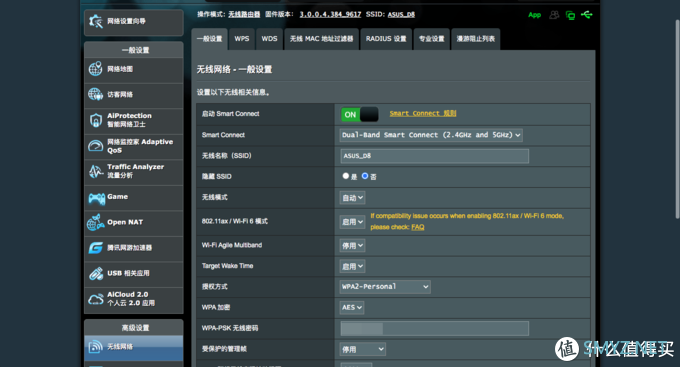Click the Traffic Analyzer 流量分析 label
The width and height of the screenshot is (680, 367).
click(135, 171)
